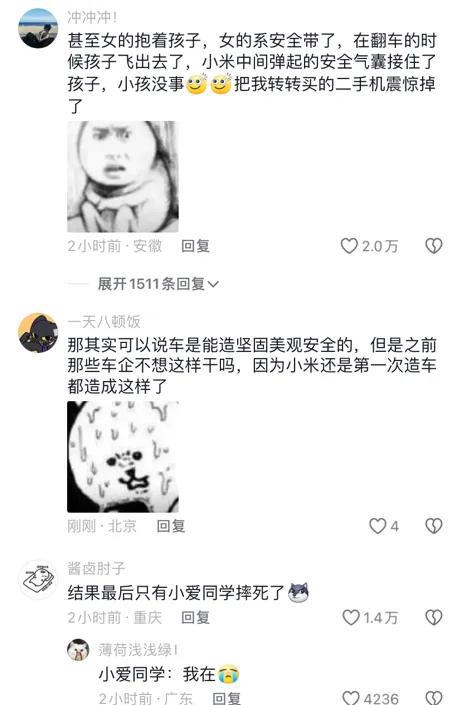The width and height of the screenshot is (462, 705).
Task: Like the comment by 冲冲冲!
Action: (x=349, y=246)
